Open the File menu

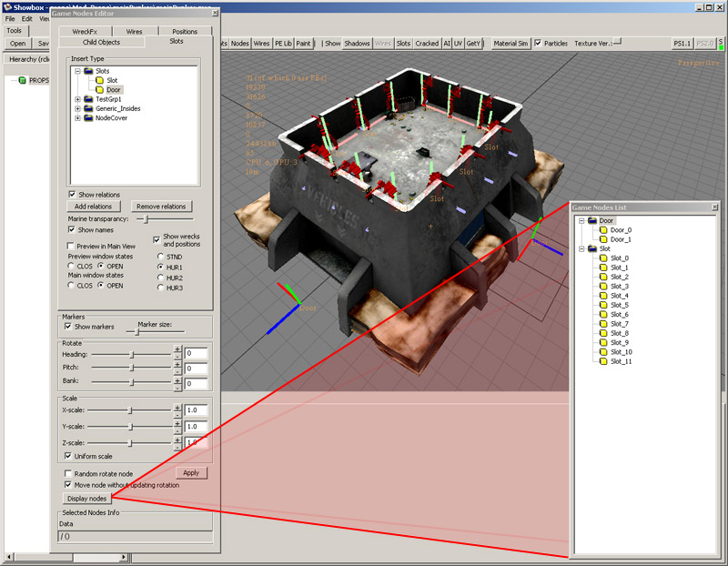pos(10,18)
